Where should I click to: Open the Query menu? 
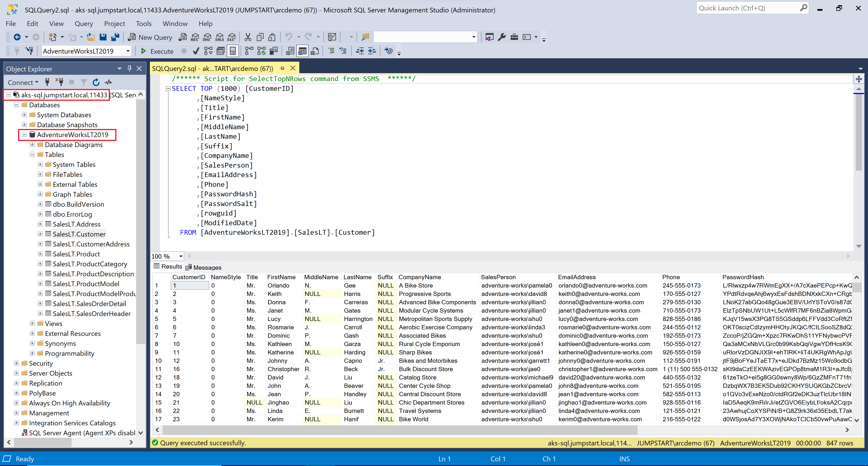click(x=84, y=23)
